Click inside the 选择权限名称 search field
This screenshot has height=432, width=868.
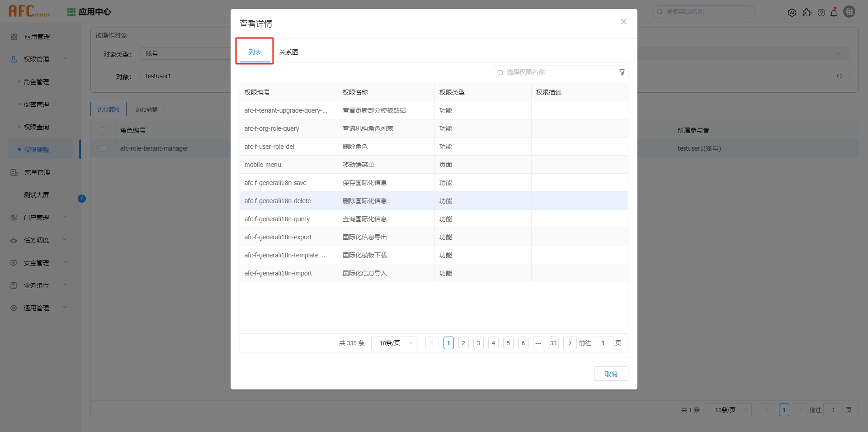point(556,72)
